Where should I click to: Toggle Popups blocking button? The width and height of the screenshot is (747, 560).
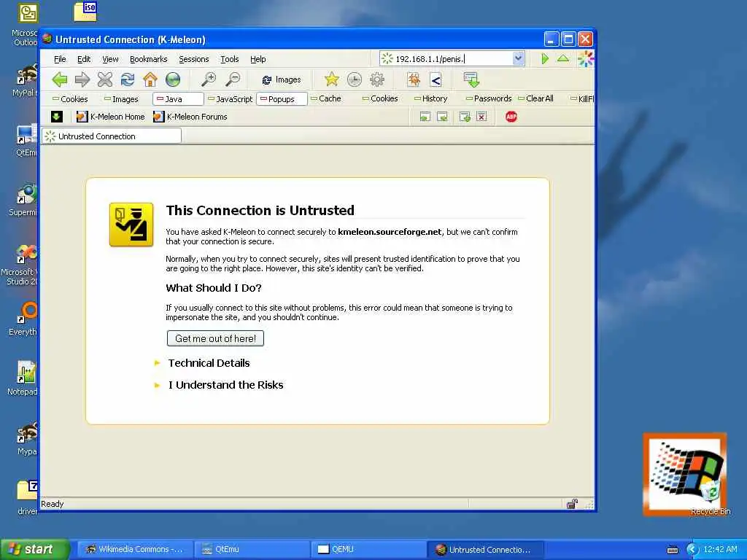282,99
